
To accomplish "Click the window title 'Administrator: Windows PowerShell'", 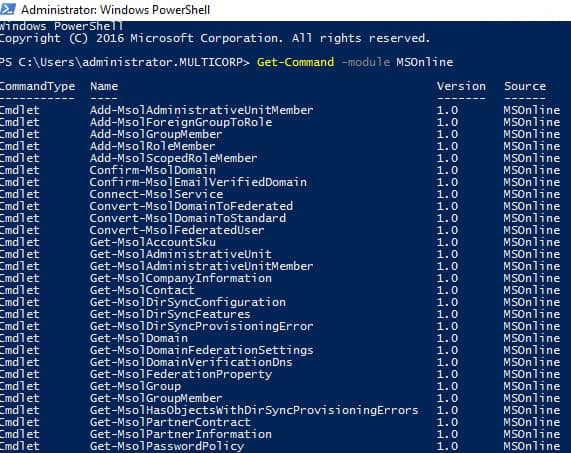I will pyautogui.click(x=115, y=10).
